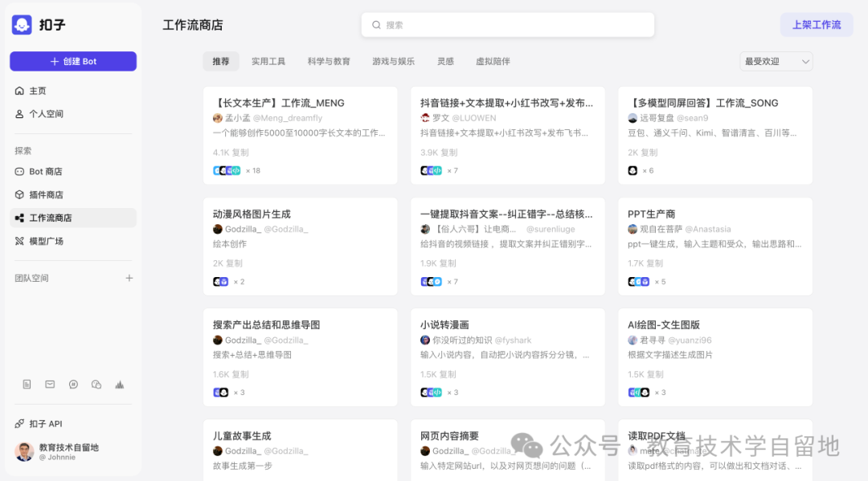Expand 团队空间 using the plus control
The height and width of the screenshot is (481, 868).
(129, 278)
